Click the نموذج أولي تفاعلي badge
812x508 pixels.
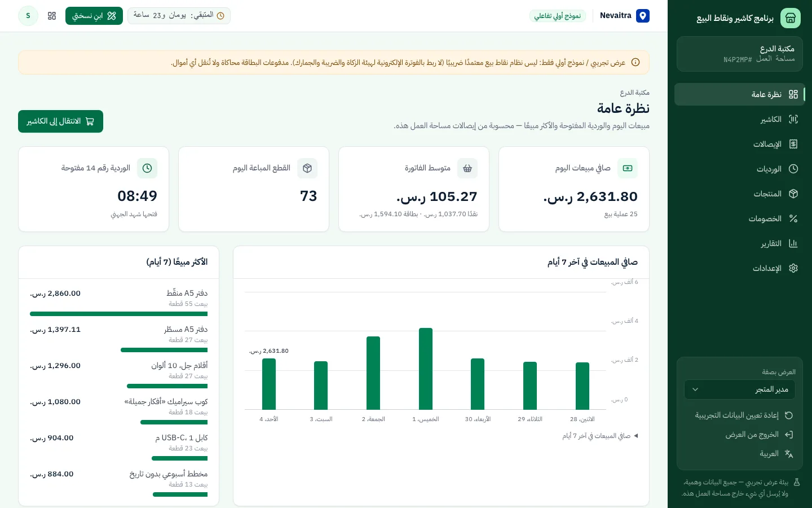coord(558,16)
